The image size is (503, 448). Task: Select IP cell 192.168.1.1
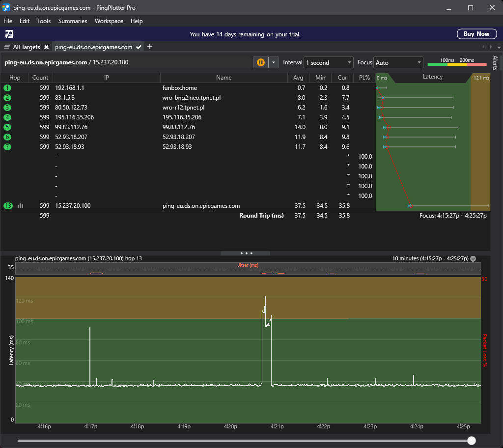click(70, 88)
